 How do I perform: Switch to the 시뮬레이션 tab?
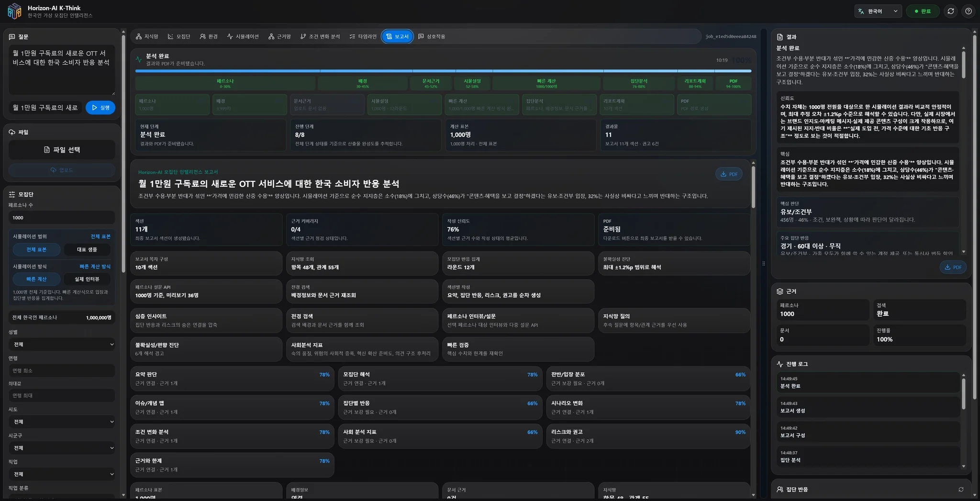click(x=243, y=36)
